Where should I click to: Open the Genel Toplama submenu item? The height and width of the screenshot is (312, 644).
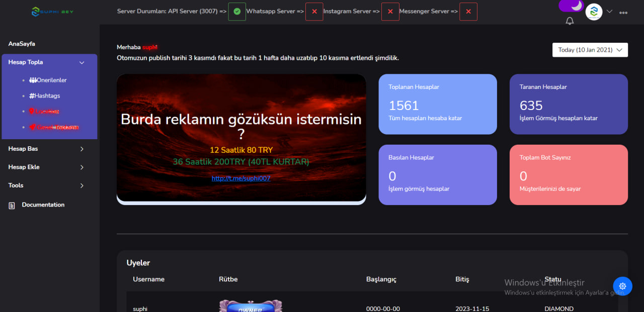click(58, 127)
